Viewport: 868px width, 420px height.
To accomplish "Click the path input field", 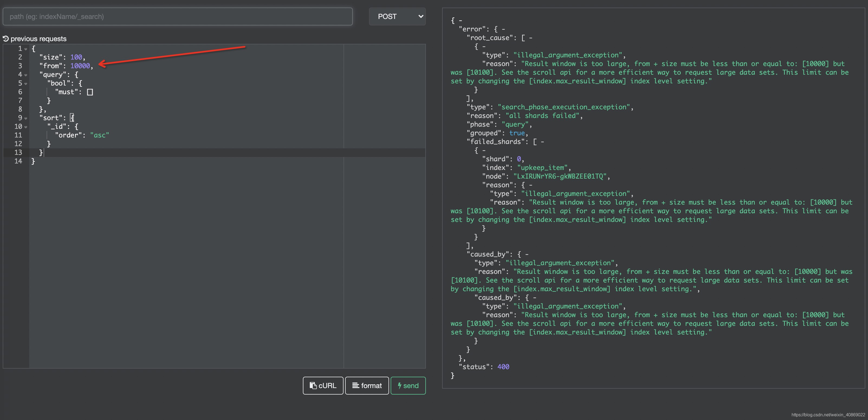I will point(177,17).
